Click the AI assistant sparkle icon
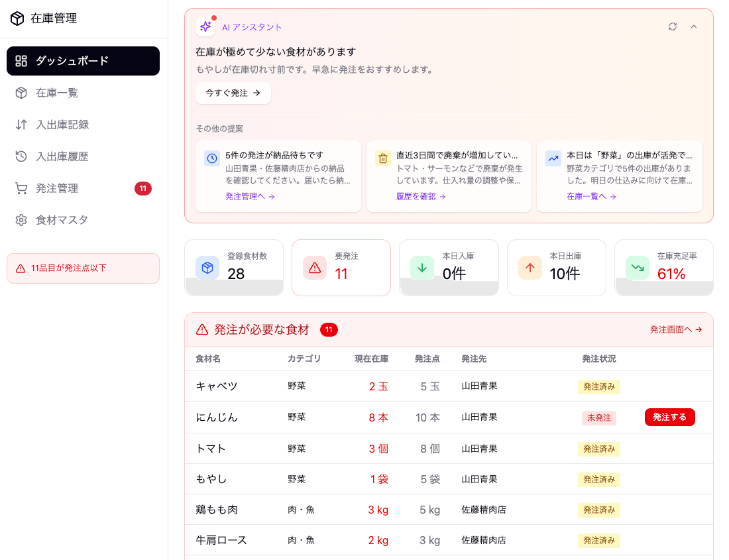The width and height of the screenshot is (729, 560). point(205,27)
